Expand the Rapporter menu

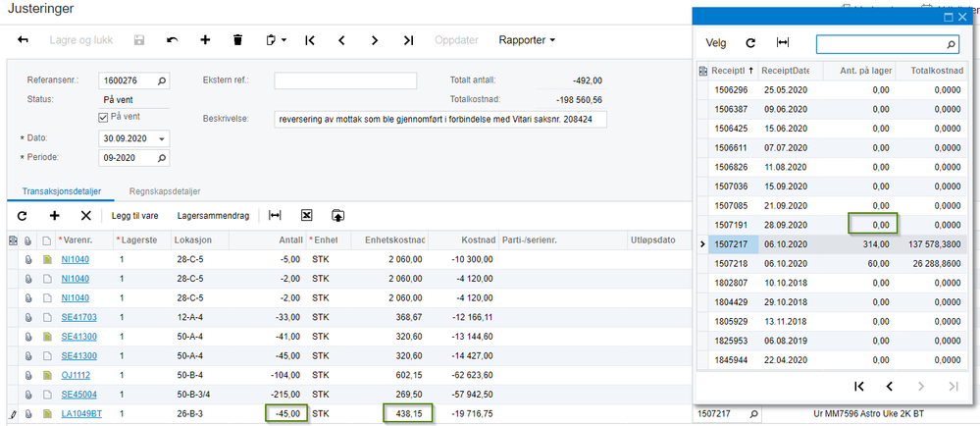click(x=526, y=40)
